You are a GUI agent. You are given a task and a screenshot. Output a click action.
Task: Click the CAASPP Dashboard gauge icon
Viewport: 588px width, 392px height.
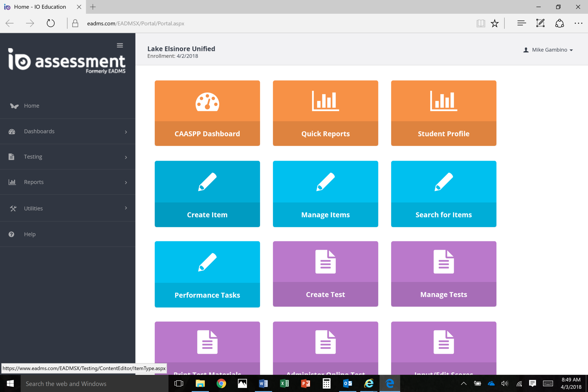[207, 102]
